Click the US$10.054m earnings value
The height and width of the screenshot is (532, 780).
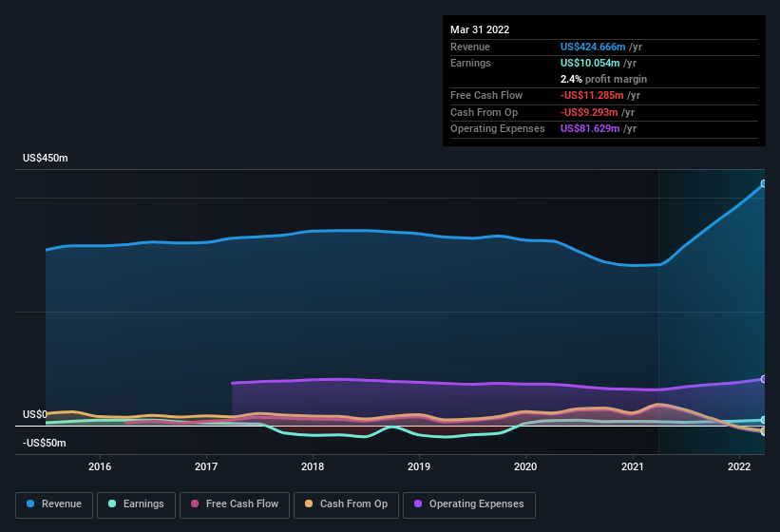[x=590, y=63]
